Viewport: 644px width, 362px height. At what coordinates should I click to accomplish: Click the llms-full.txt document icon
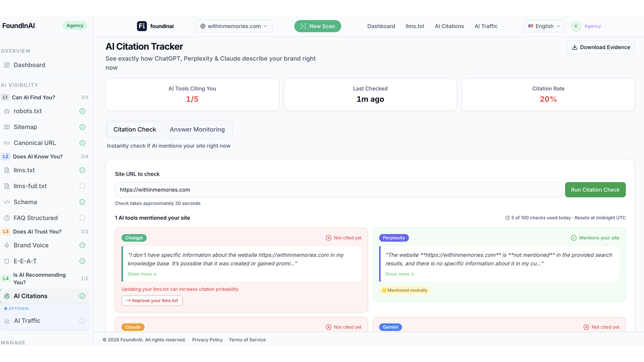tap(7, 186)
